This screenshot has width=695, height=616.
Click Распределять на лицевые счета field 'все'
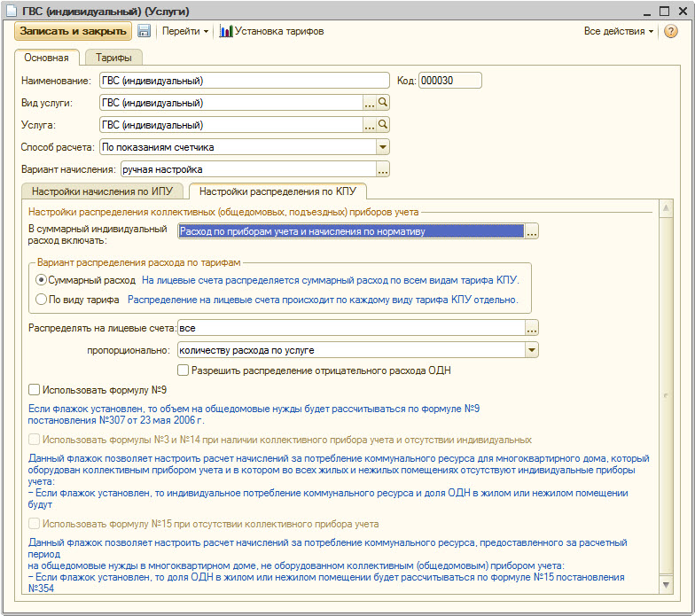click(351, 328)
